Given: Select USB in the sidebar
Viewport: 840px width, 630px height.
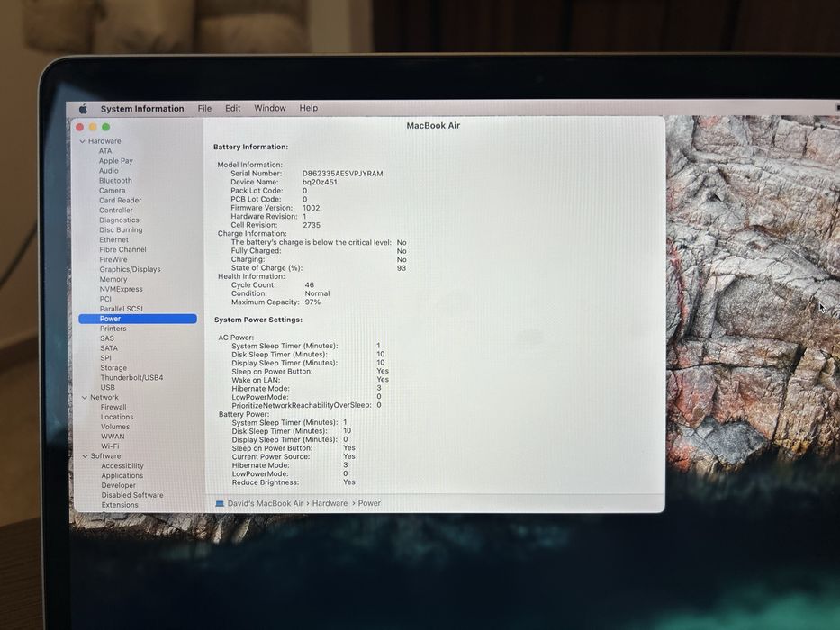Looking at the screenshot, I should pos(108,387).
